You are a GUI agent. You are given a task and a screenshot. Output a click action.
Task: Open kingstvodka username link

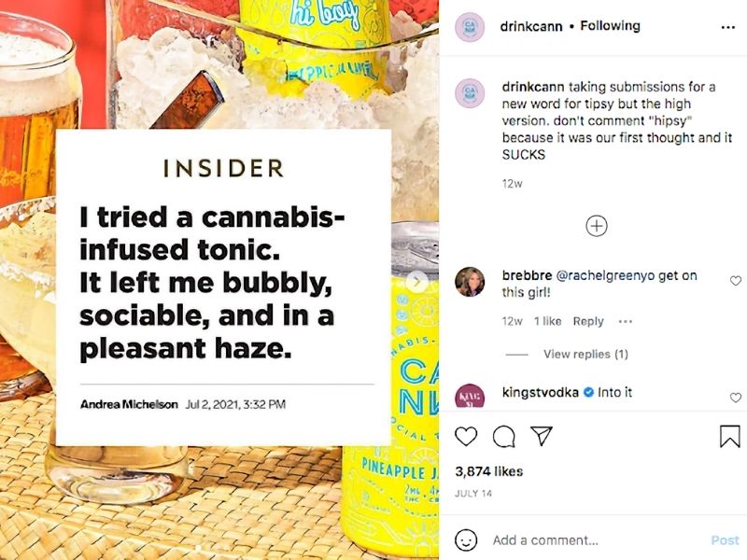541,392
